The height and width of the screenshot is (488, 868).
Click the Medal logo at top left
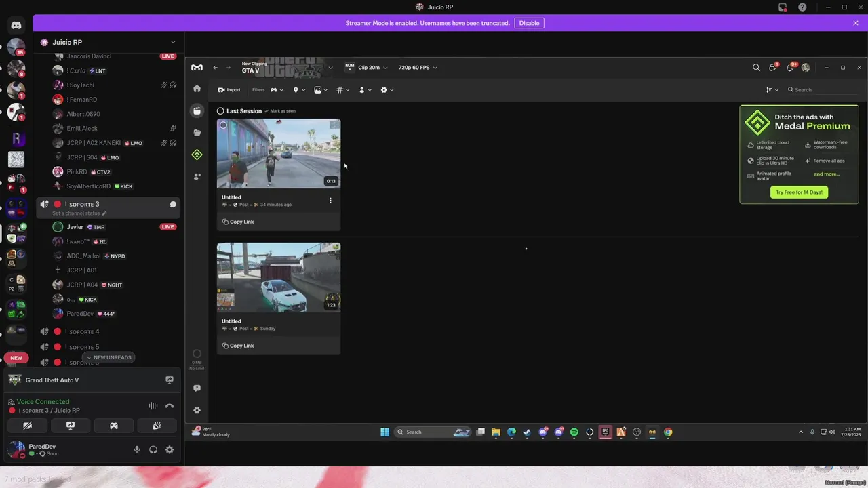(197, 68)
